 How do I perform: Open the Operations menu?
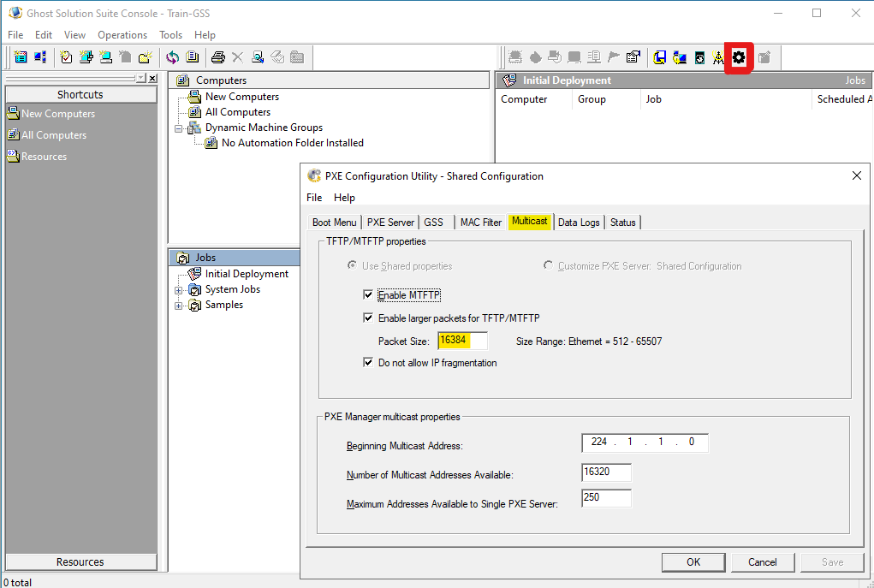click(122, 35)
